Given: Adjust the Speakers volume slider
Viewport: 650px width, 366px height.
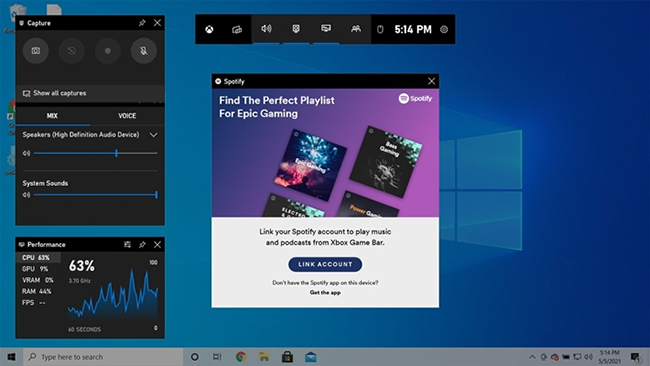Looking at the screenshot, I should coord(96,153).
